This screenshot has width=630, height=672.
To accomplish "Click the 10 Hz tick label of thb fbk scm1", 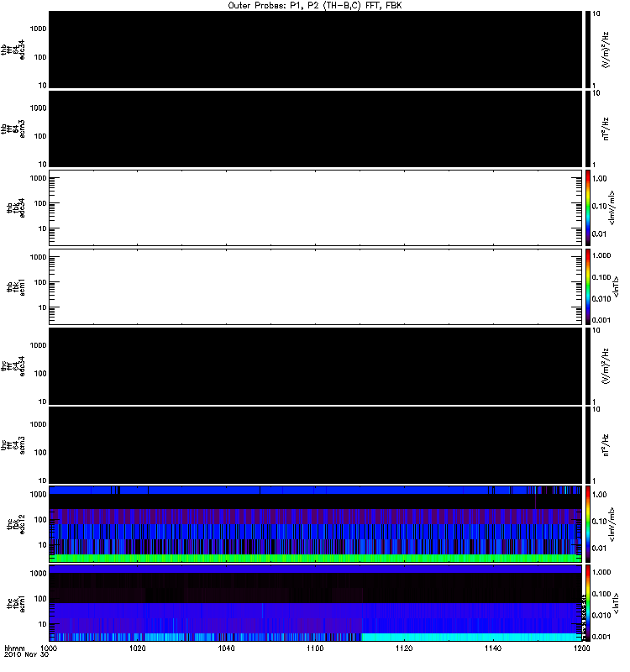I will click(43, 307).
